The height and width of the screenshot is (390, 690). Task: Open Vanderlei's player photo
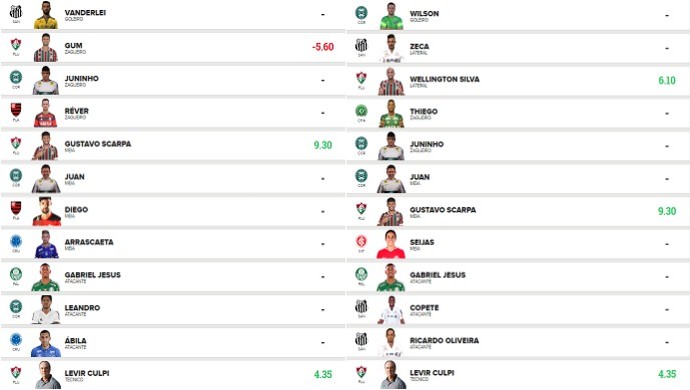coord(46,15)
